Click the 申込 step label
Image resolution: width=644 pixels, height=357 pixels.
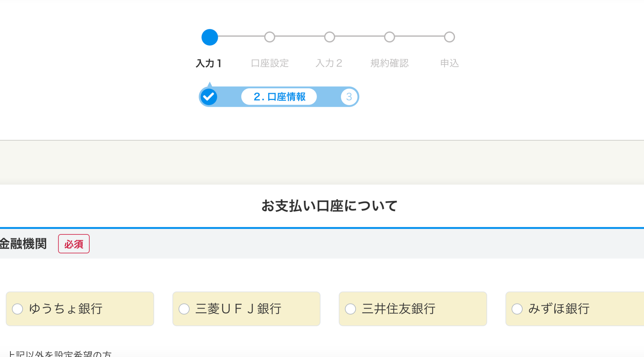pyautogui.click(x=449, y=63)
